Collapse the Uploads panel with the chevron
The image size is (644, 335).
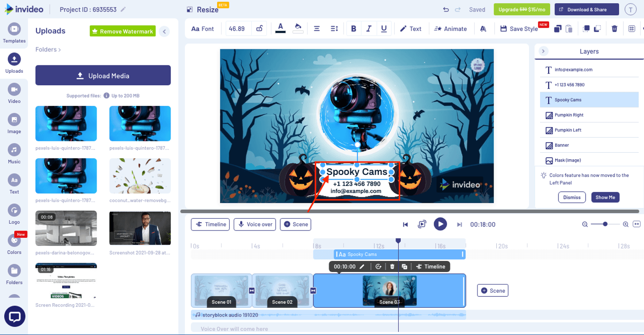[164, 31]
